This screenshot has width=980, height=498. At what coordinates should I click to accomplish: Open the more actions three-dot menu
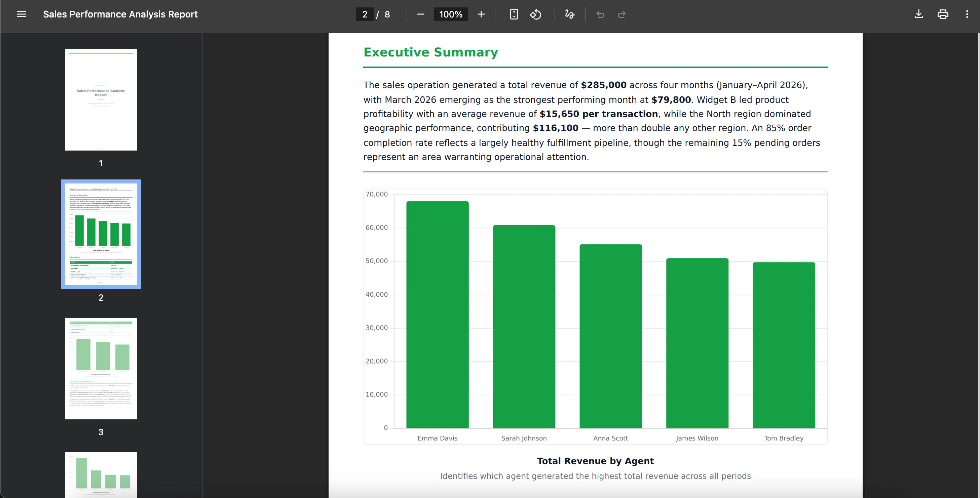[967, 14]
